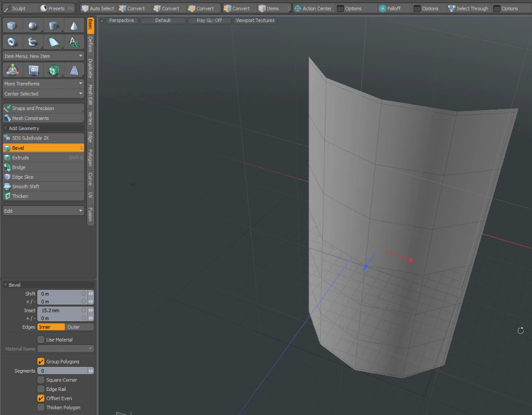
Task: Expand the More Transforms dropdown
Action: point(44,83)
